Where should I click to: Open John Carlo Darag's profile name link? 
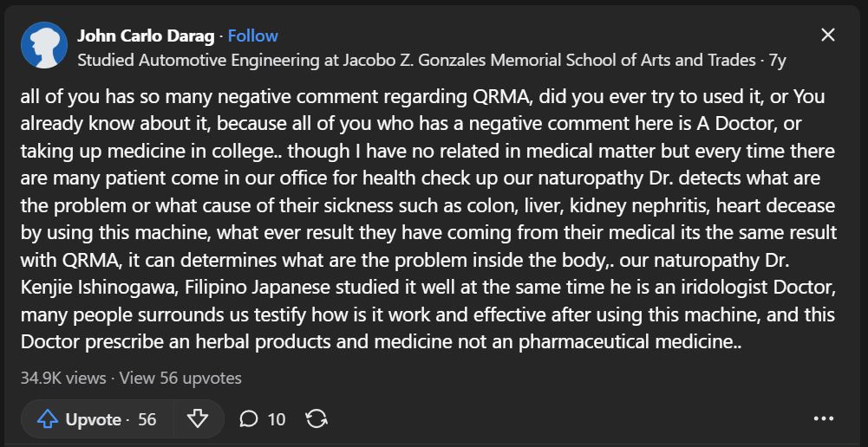click(x=145, y=36)
